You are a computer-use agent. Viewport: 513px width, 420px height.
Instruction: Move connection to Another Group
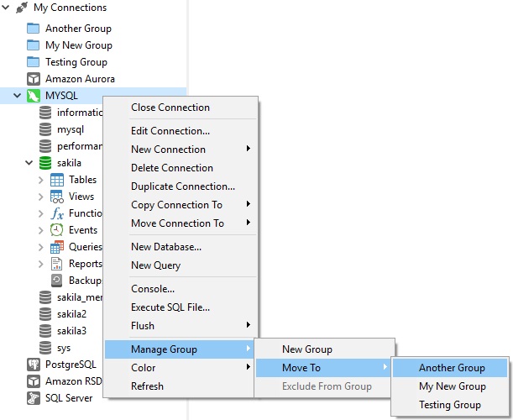(x=450, y=368)
